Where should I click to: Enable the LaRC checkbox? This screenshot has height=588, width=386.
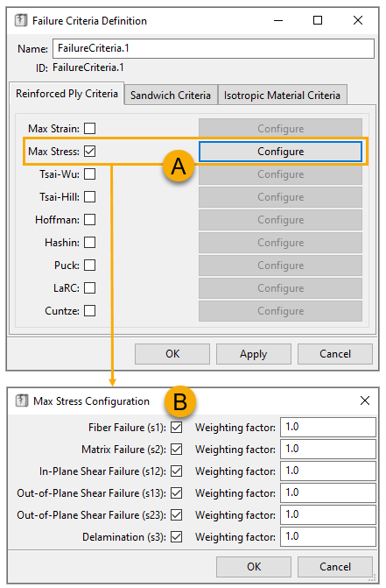pyautogui.click(x=89, y=288)
